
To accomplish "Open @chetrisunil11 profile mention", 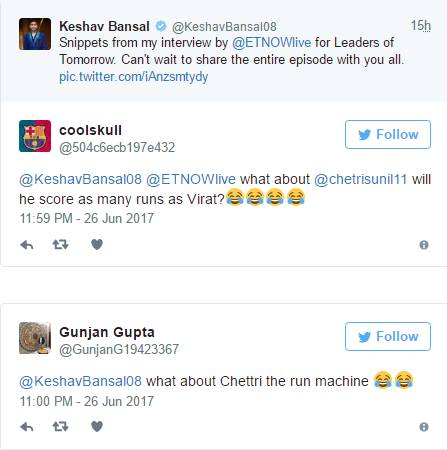I will (361, 179).
